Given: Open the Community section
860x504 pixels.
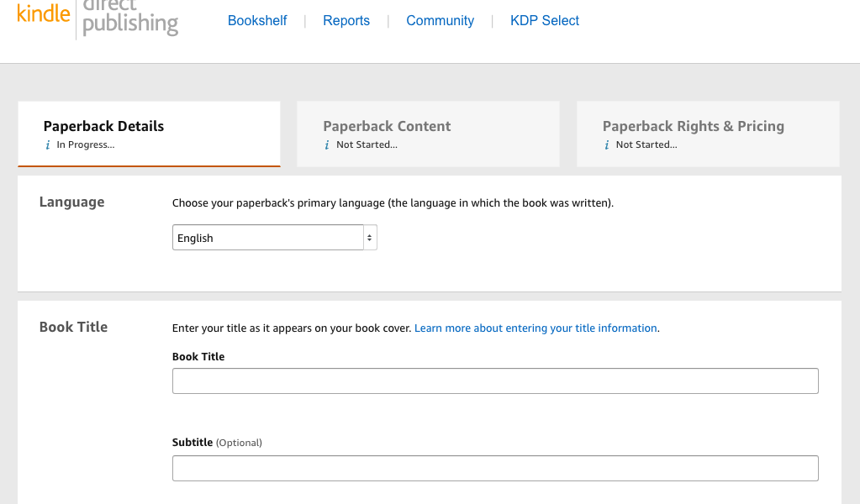Looking at the screenshot, I should click(x=440, y=21).
